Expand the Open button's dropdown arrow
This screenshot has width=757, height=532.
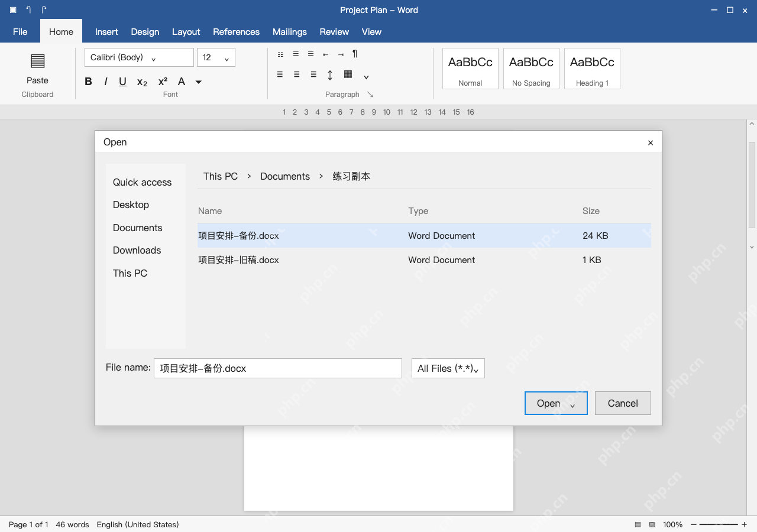tap(572, 406)
